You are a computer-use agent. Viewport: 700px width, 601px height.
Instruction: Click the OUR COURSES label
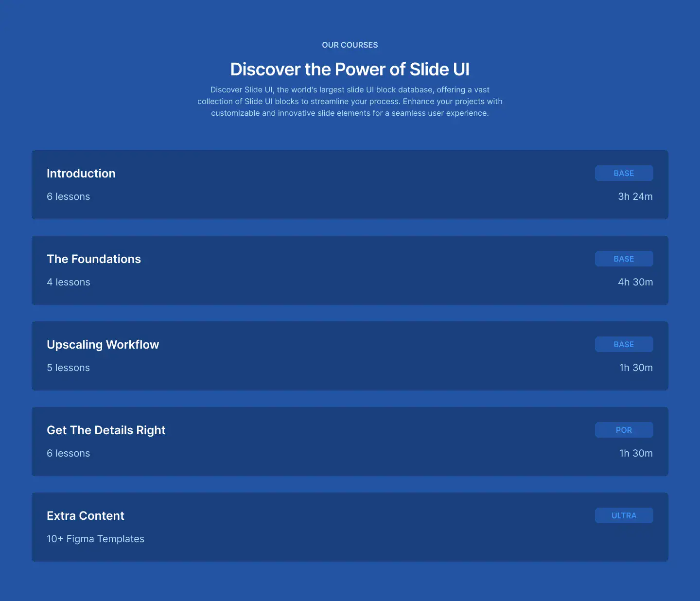coord(350,45)
